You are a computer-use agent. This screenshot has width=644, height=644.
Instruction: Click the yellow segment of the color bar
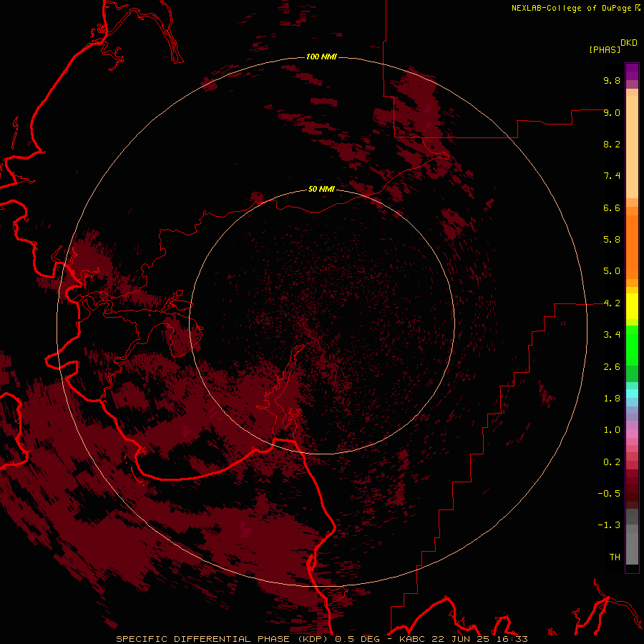point(632,306)
